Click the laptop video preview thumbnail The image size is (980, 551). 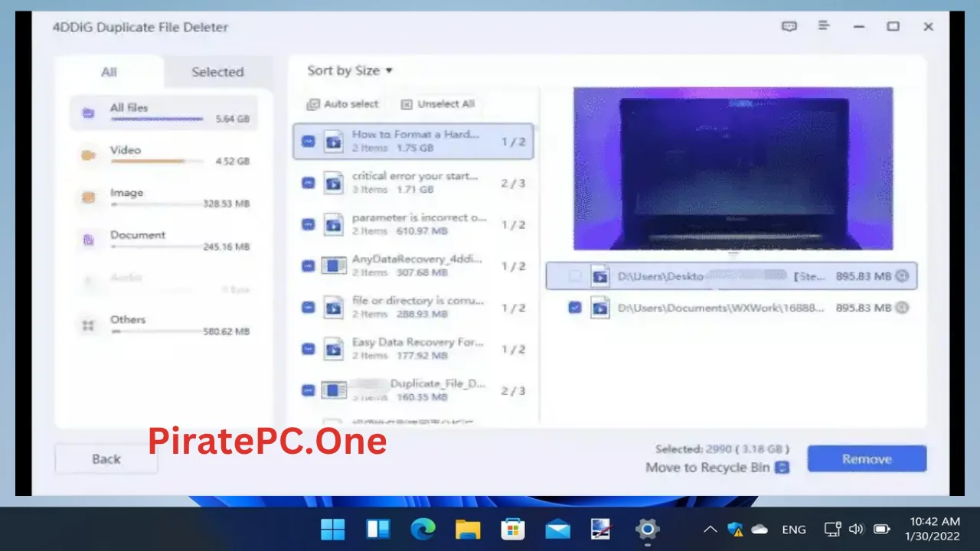coord(733,168)
